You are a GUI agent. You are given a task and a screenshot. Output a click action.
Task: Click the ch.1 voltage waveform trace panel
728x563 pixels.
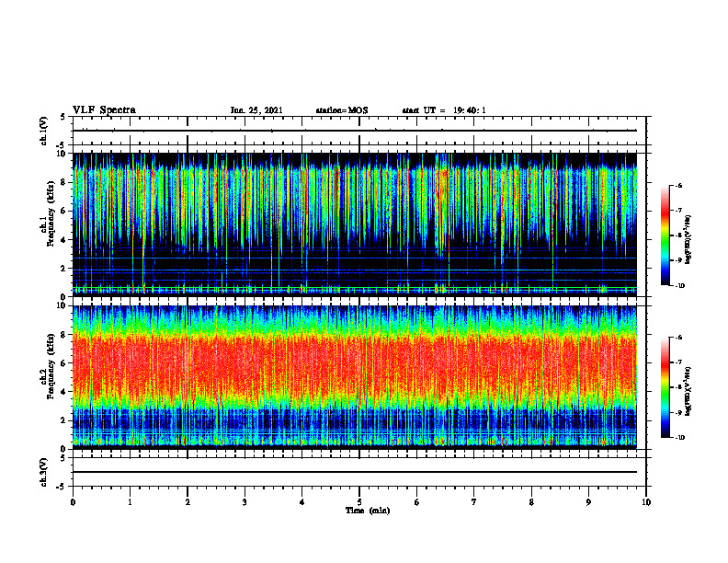click(359, 131)
